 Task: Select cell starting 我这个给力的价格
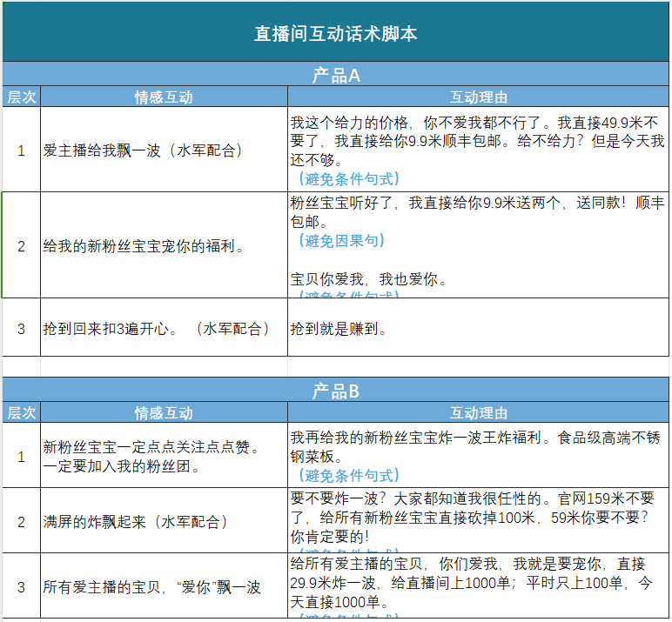click(x=478, y=149)
